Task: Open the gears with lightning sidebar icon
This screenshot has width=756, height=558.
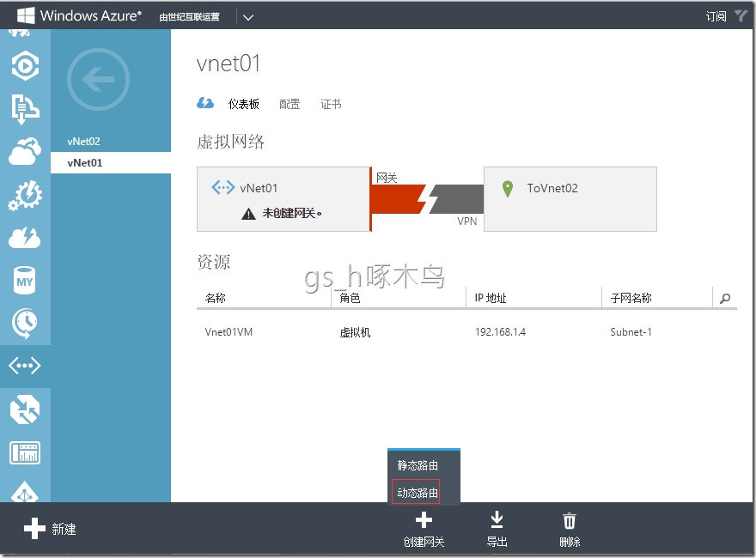Action: pos(25,195)
